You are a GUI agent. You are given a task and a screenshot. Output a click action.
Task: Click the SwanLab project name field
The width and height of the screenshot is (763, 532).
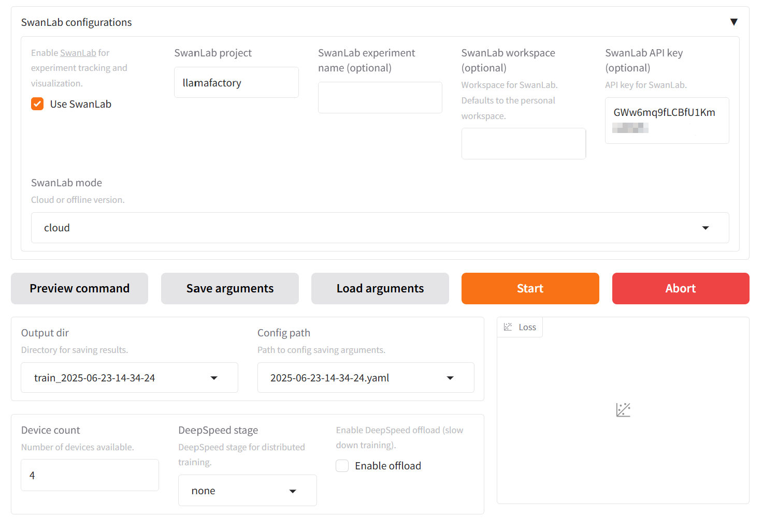pyautogui.click(x=236, y=83)
